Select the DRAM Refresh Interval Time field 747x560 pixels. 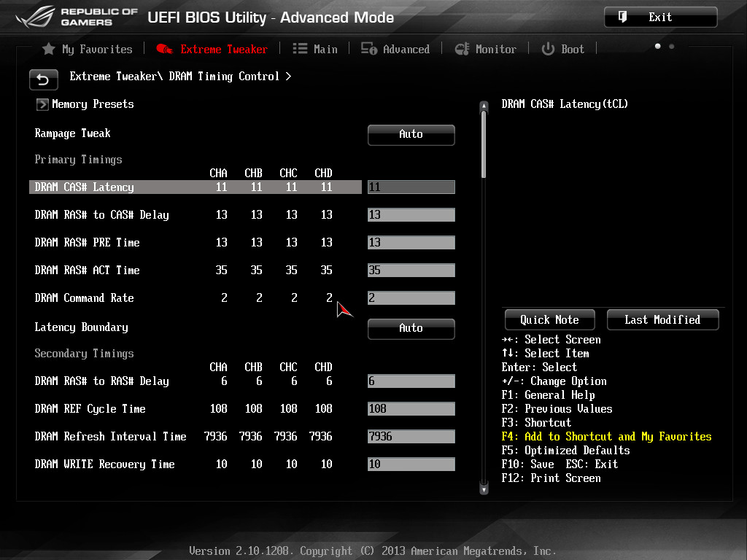click(411, 437)
